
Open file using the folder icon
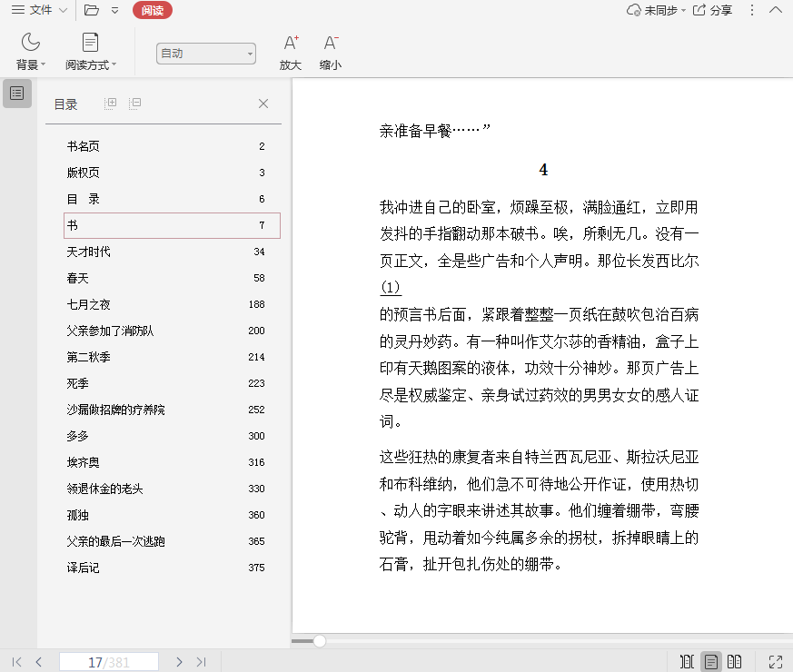coord(91,10)
